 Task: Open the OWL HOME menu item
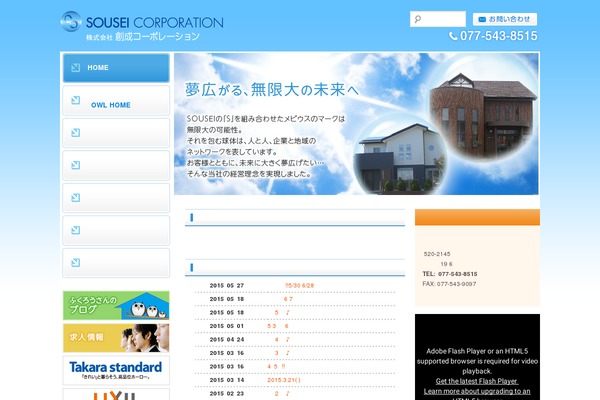(x=116, y=101)
